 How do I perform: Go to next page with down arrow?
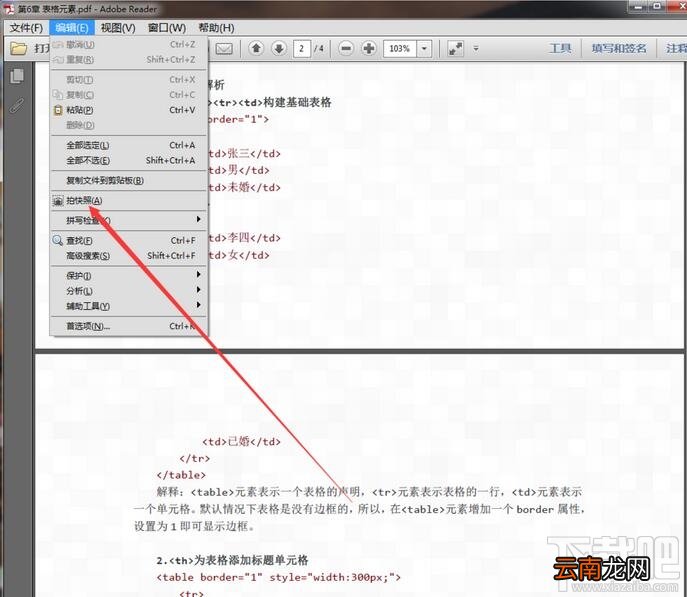click(279, 48)
